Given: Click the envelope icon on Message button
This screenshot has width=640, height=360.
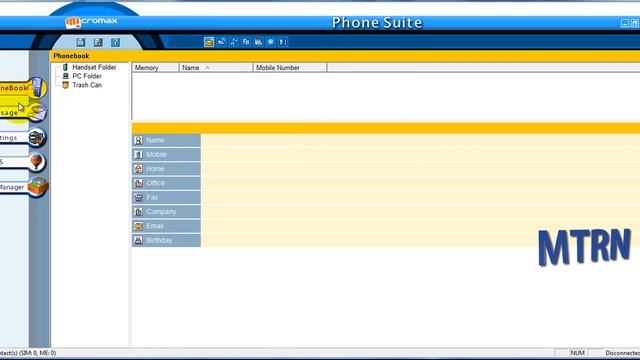Looking at the screenshot, I should (x=38, y=112).
